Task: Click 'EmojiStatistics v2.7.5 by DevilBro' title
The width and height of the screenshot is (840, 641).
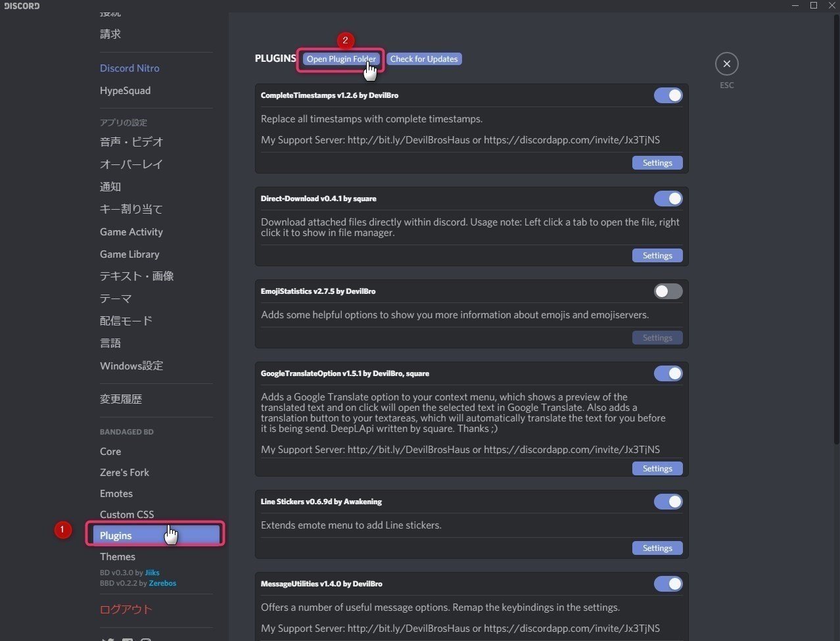Action: (x=318, y=291)
